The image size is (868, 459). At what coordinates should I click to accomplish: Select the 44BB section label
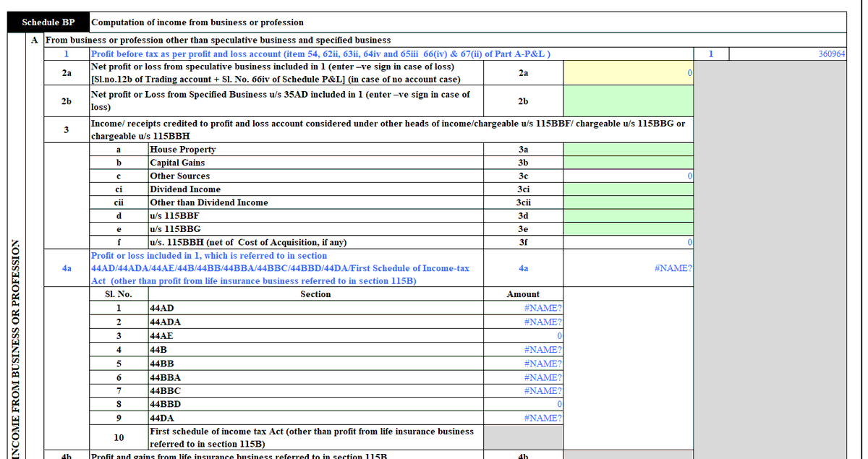click(x=315, y=364)
